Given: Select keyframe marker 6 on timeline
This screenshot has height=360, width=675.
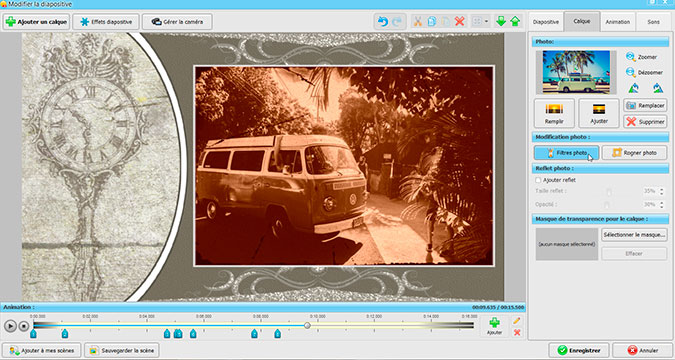Looking at the screenshot, I should (x=193, y=333).
